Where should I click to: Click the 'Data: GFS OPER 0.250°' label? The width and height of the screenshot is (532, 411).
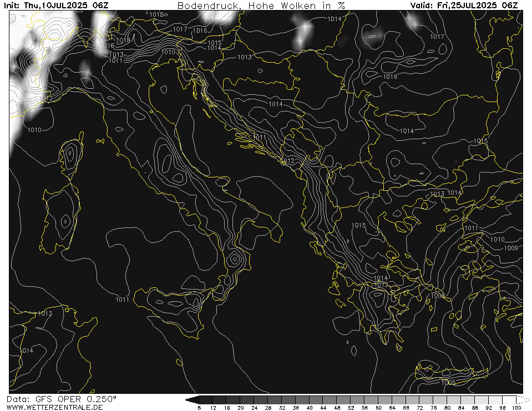[x=61, y=399]
